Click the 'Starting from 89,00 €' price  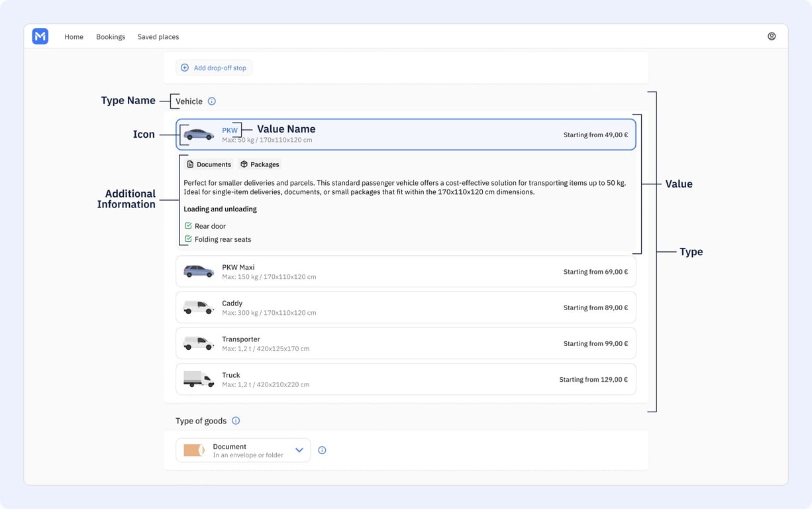click(595, 308)
